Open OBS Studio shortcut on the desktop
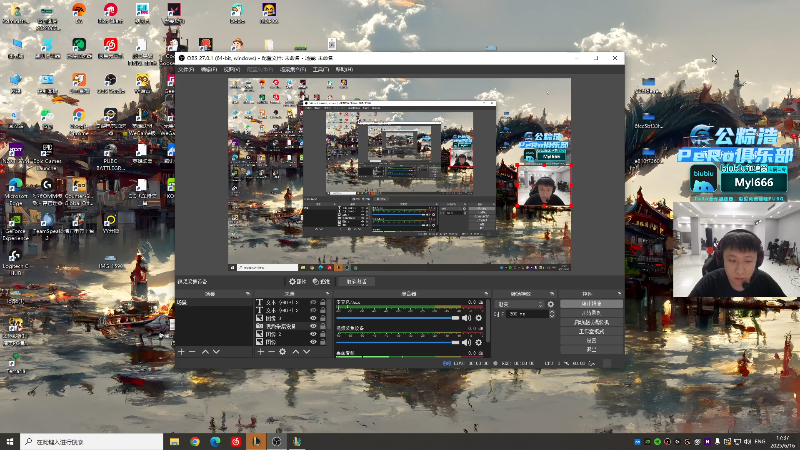This screenshot has height=450, width=800. [110, 83]
